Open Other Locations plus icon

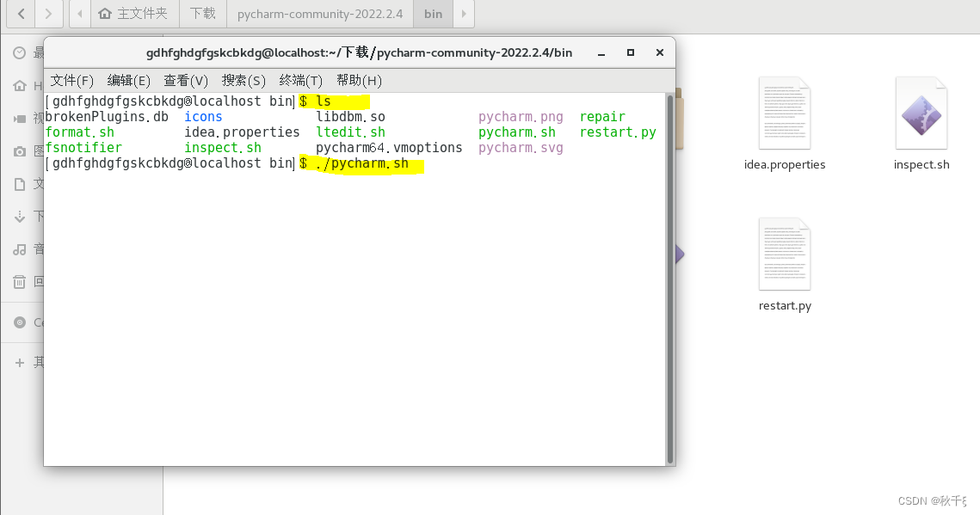pyautogui.click(x=20, y=363)
